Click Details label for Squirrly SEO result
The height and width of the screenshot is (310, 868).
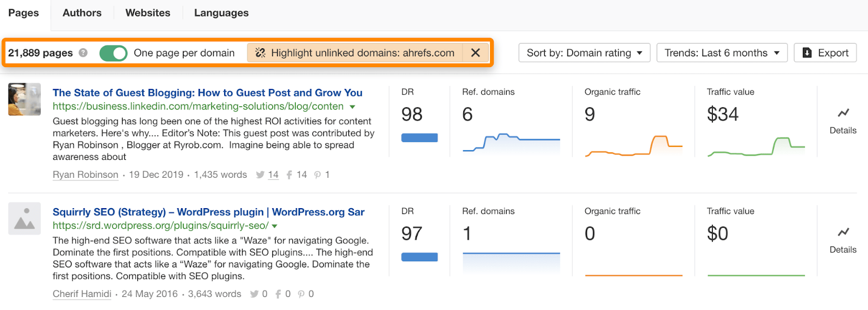coord(843,250)
